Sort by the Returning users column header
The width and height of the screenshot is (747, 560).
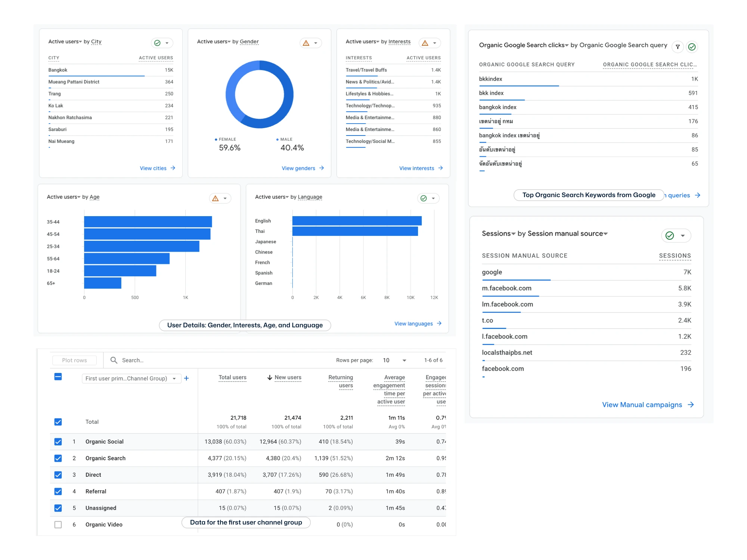pyautogui.click(x=341, y=382)
